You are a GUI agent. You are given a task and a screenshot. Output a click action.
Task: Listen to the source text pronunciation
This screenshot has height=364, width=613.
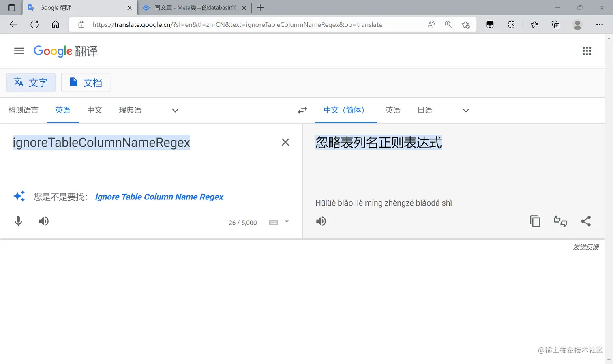[x=44, y=221]
